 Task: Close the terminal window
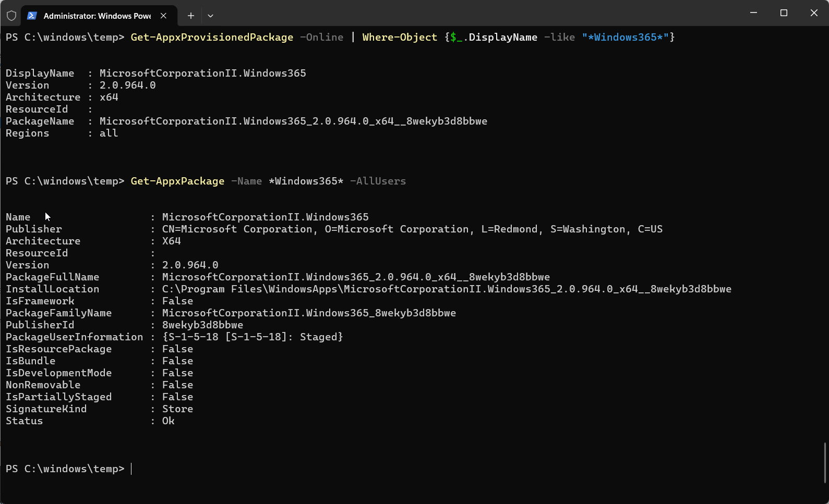coord(814,13)
